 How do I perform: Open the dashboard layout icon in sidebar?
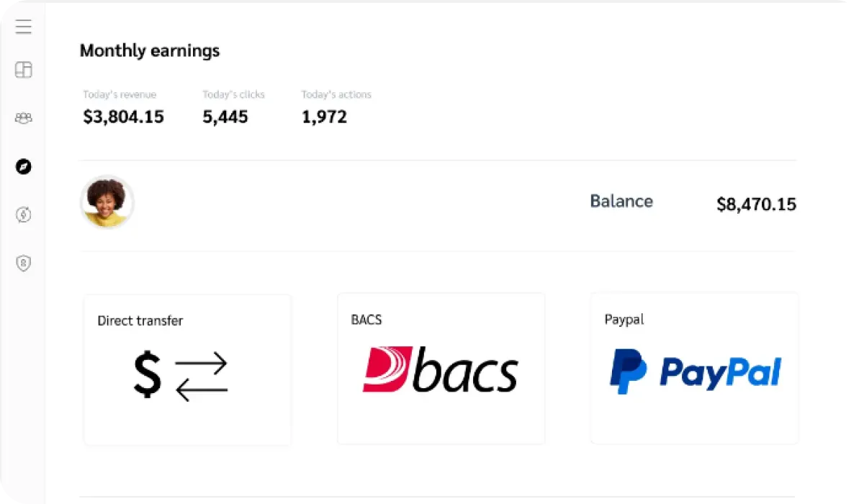click(x=24, y=70)
